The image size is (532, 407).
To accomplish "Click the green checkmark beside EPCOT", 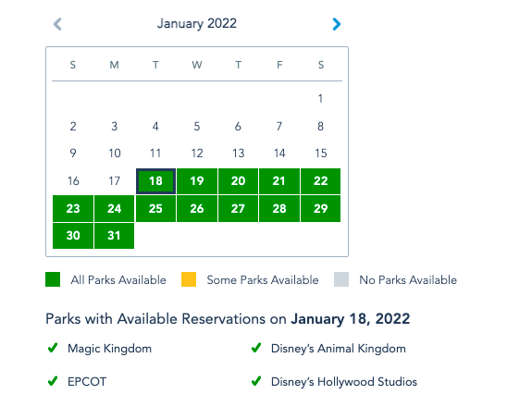I will (x=53, y=381).
